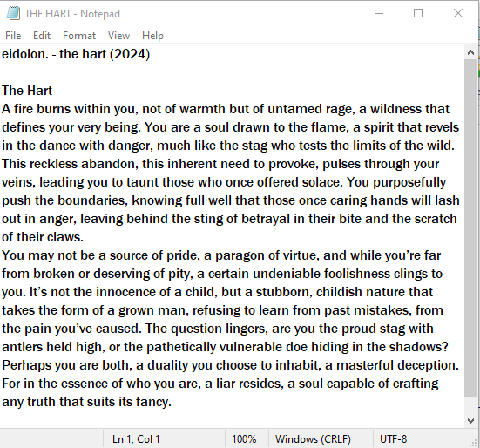Click the Notepad icon in title bar
This screenshot has height=448, width=480.
[13, 14]
